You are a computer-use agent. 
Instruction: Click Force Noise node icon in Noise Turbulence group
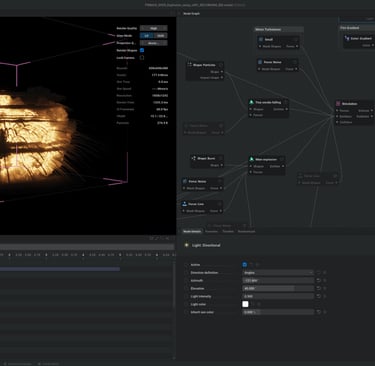(x=260, y=62)
